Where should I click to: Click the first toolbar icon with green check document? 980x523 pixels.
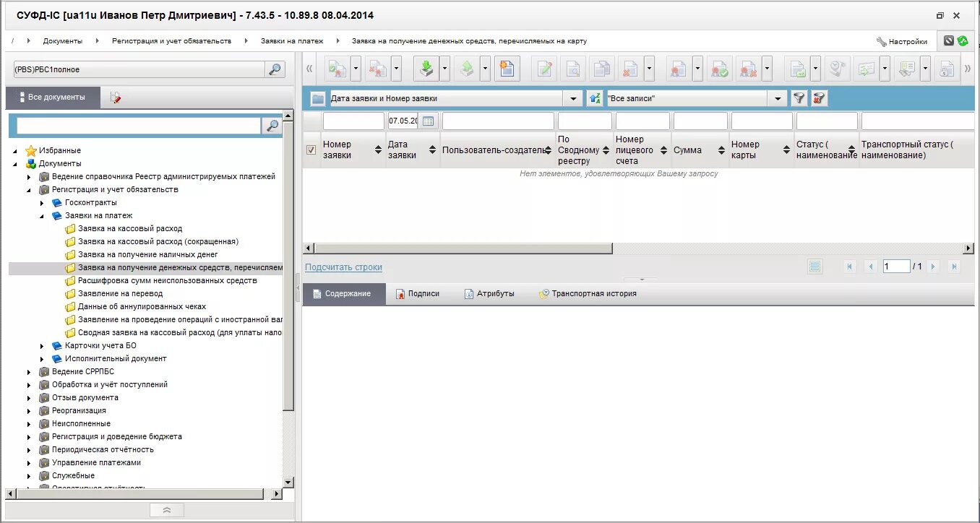pyautogui.click(x=337, y=69)
